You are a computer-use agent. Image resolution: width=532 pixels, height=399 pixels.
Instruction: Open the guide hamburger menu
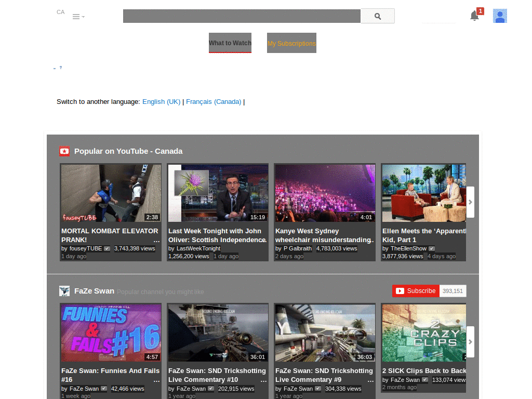(78, 17)
